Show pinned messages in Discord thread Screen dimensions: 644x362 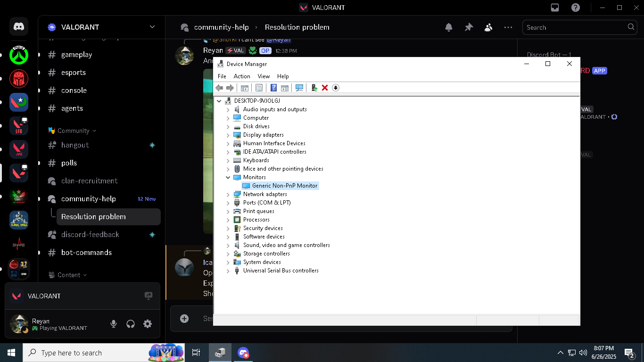point(469,27)
